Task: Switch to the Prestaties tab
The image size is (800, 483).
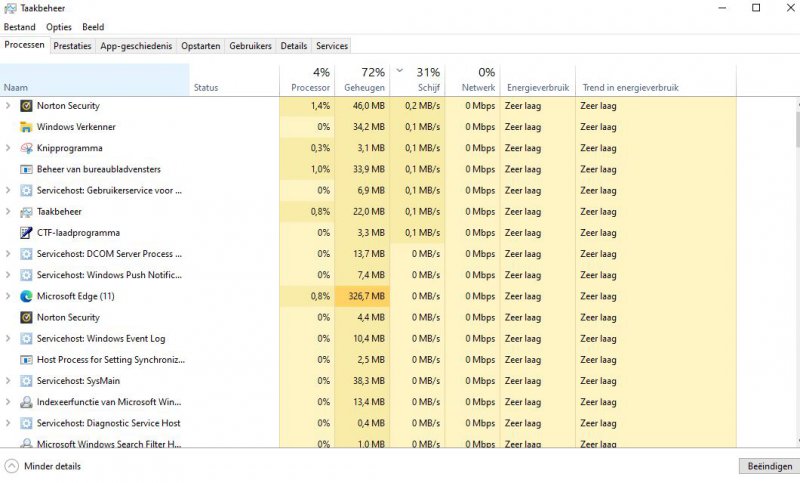Action: (72, 46)
